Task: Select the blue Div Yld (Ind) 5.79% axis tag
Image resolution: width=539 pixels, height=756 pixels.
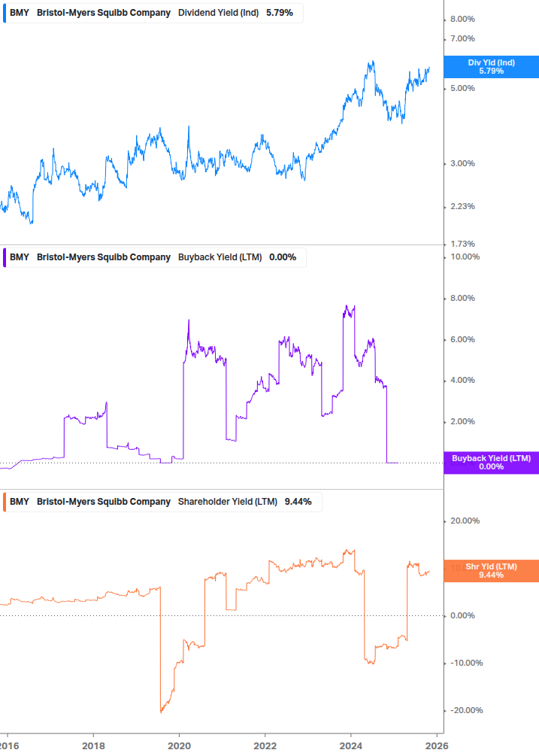Action: tap(492, 67)
